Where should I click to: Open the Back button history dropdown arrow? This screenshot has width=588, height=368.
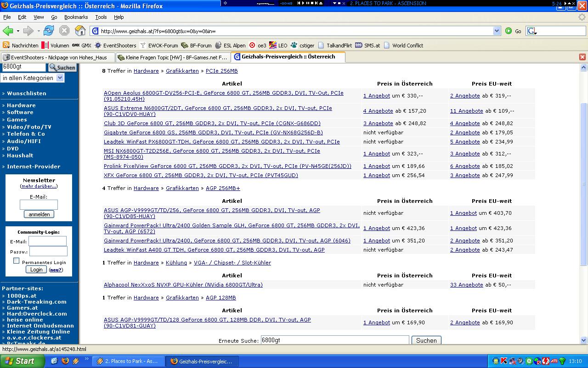point(18,31)
